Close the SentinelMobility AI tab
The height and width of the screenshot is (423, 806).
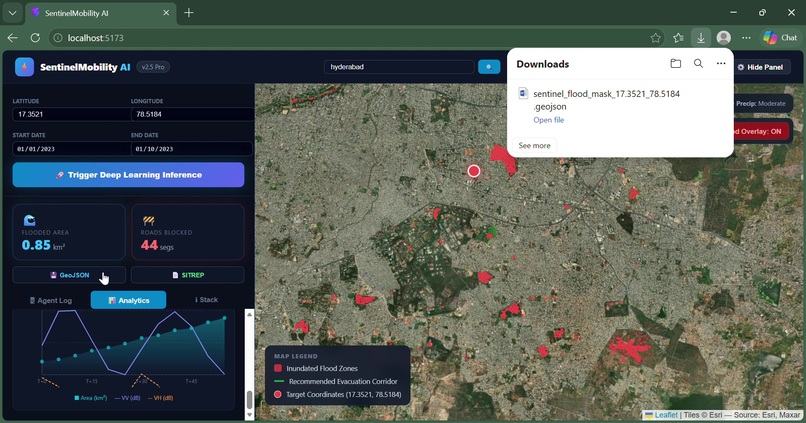pos(166,13)
